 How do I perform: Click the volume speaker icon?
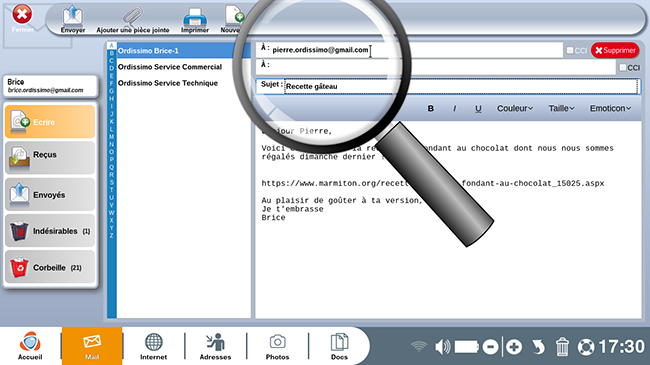click(443, 347)
